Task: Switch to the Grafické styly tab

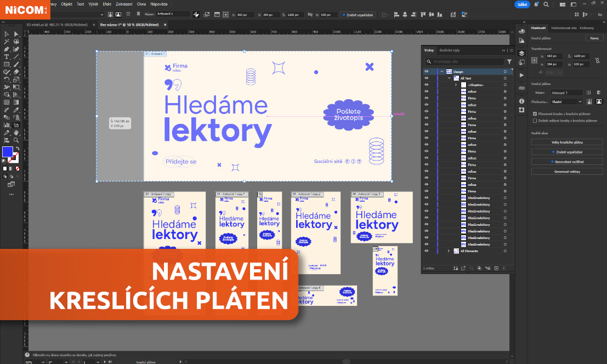Action: click(450, 50)
